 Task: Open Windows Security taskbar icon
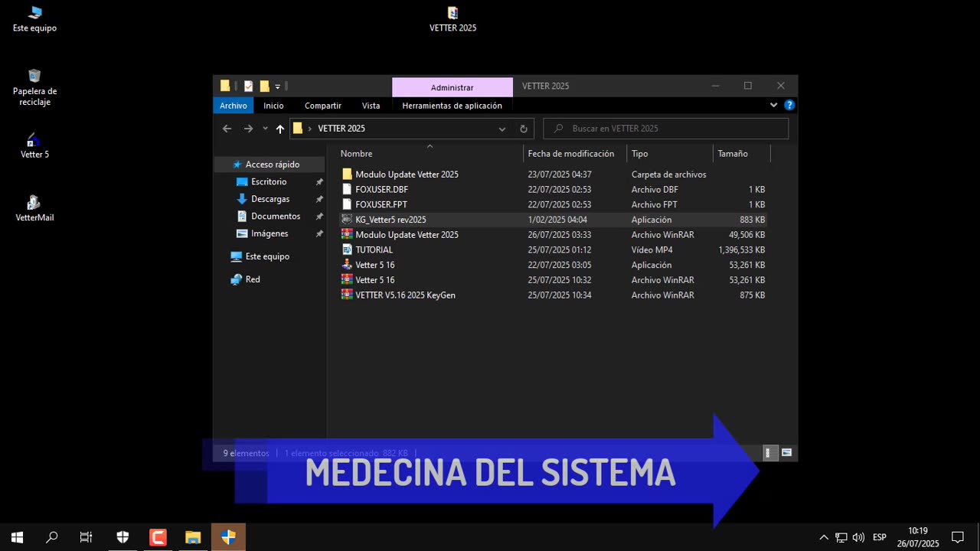[x=122, y=537]
